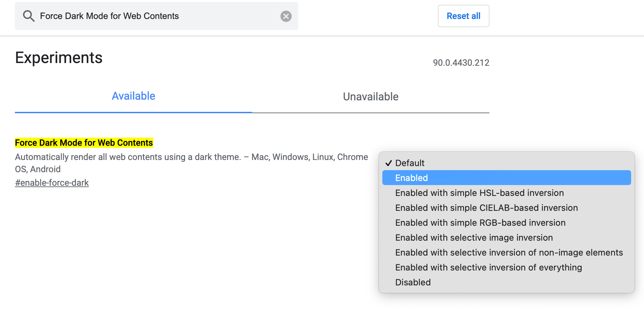This screenshot has width=644, height=322.
Task: Clear the search field using the X icon
Action: pyautogui.click(x=286, y=15)
